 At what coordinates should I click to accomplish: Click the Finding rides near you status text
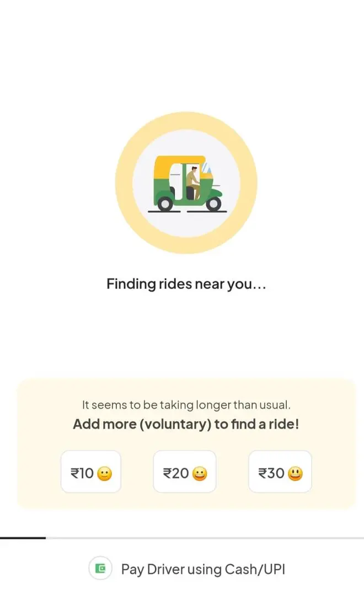(x=186, y=283)
